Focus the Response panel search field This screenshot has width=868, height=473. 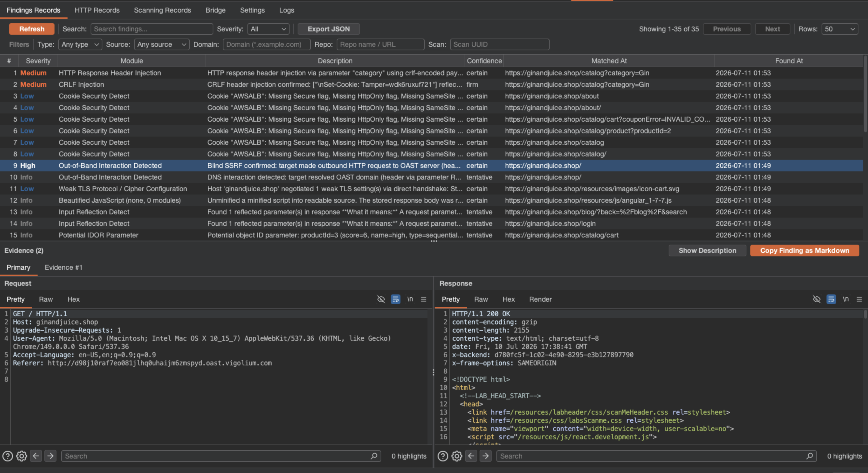pyautogui.click(x=656, y=456)
